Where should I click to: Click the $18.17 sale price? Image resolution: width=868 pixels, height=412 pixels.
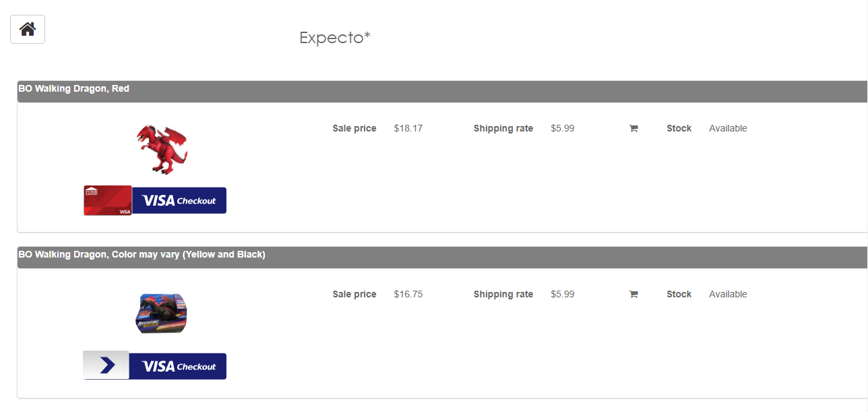408,128
